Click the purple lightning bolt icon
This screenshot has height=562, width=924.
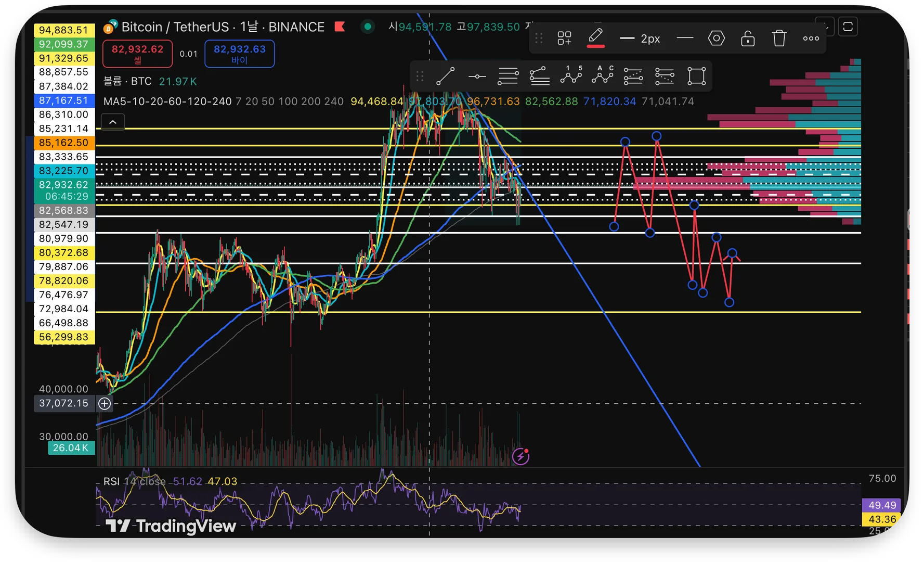[x=520, y=456]
